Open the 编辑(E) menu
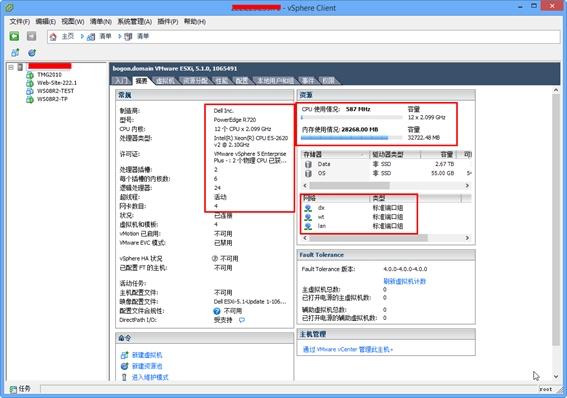The width and height of the screenshot is (567, 398). tap(46, 22)
